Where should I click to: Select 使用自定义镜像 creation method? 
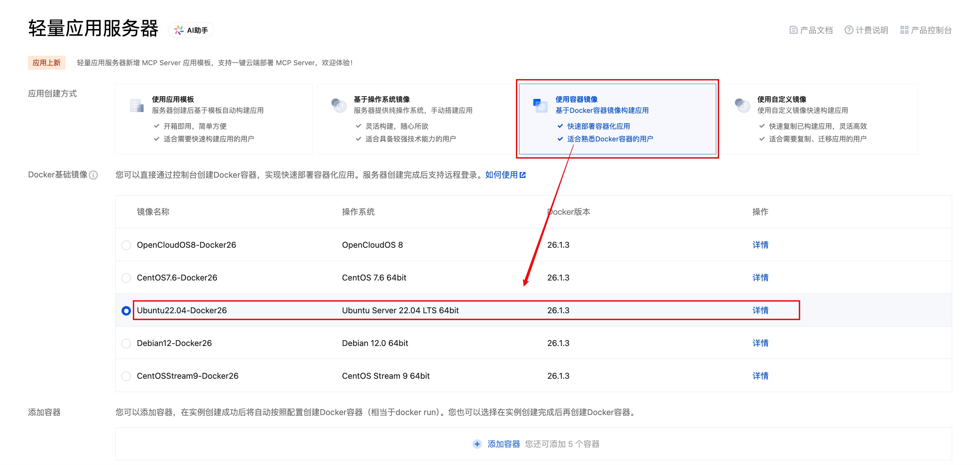coord(820,119)
